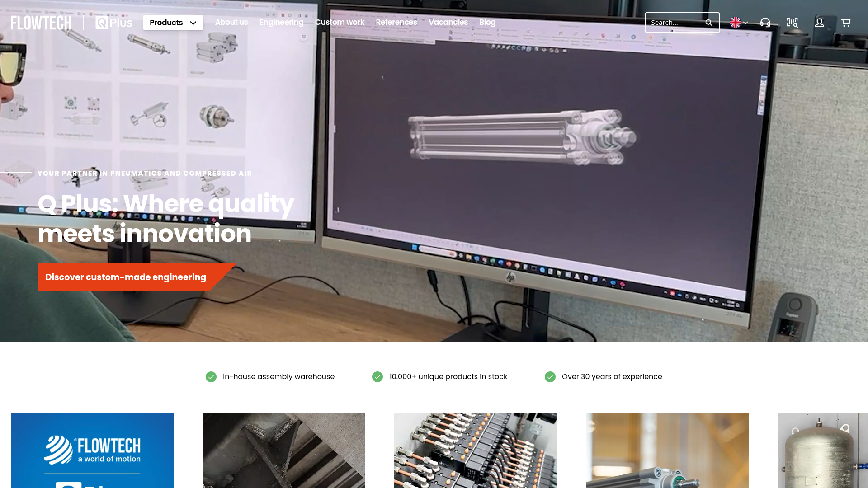Visit the Blog link
Screen dimensions: 868x488
(x=487, y=22)
